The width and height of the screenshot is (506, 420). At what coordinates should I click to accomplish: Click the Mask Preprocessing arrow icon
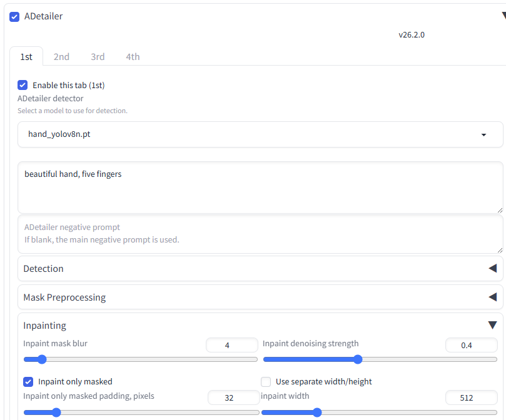(x=492, y=297)
